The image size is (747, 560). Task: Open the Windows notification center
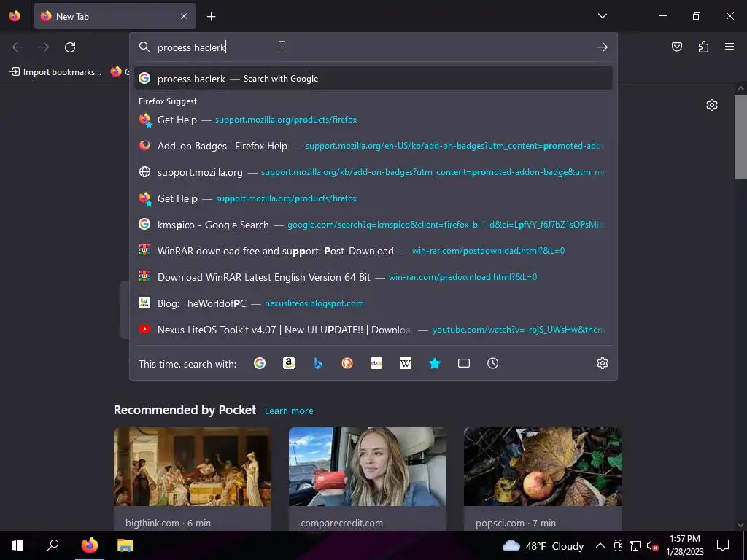pyautogui.click(x=723, y=545)
